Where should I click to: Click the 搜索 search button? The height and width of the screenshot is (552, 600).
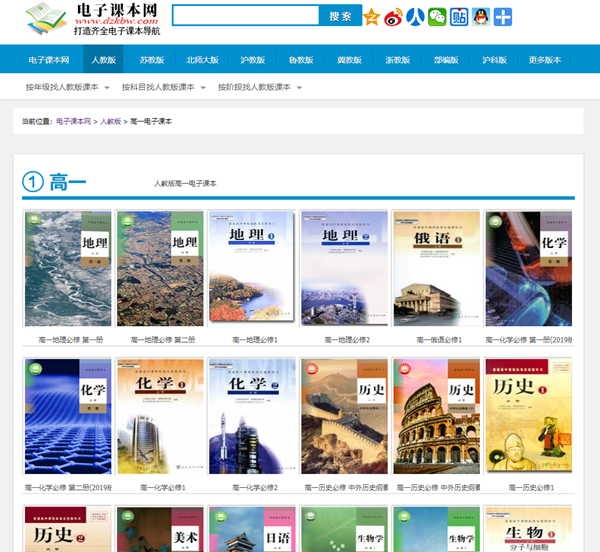[340, 16]
